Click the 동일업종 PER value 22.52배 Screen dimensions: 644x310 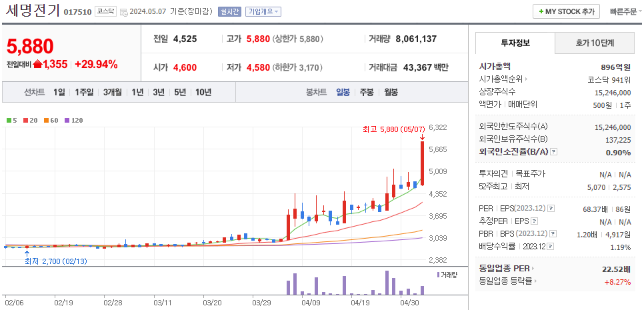click(x=616, y=269)
